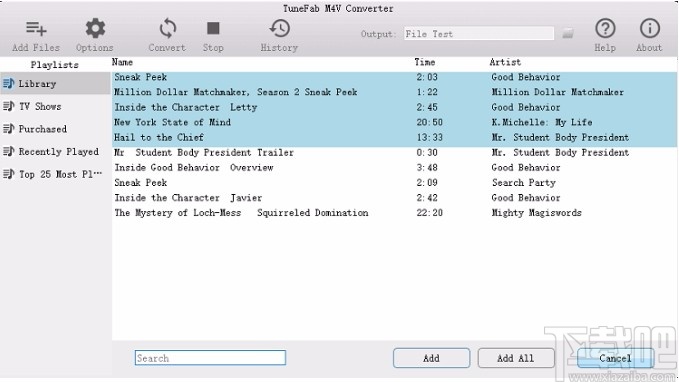Click the Mighty Magiswords artist cell
This screenshot has height=382, width=679.
pos(537,213)
